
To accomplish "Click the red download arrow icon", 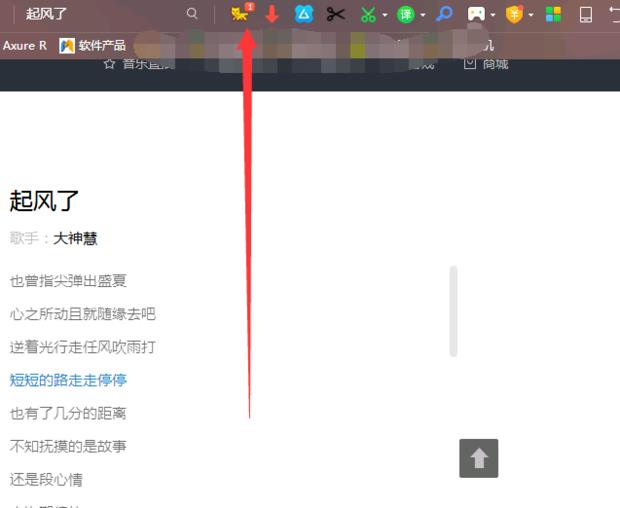I will point(272,14).
